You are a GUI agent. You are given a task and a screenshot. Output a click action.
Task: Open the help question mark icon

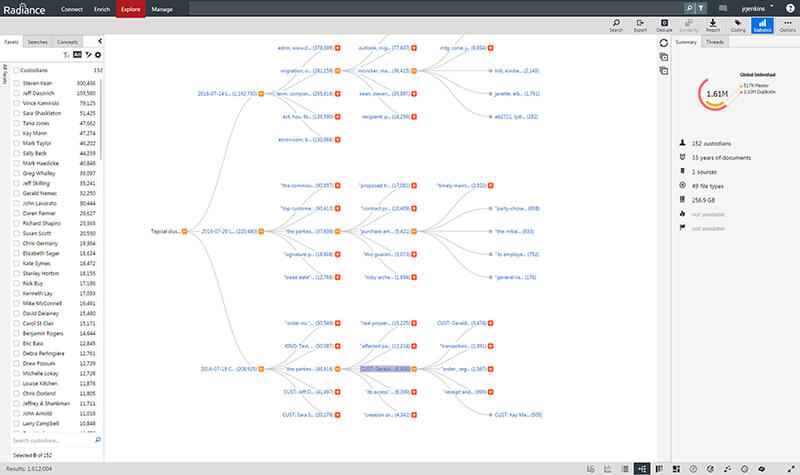790,8
